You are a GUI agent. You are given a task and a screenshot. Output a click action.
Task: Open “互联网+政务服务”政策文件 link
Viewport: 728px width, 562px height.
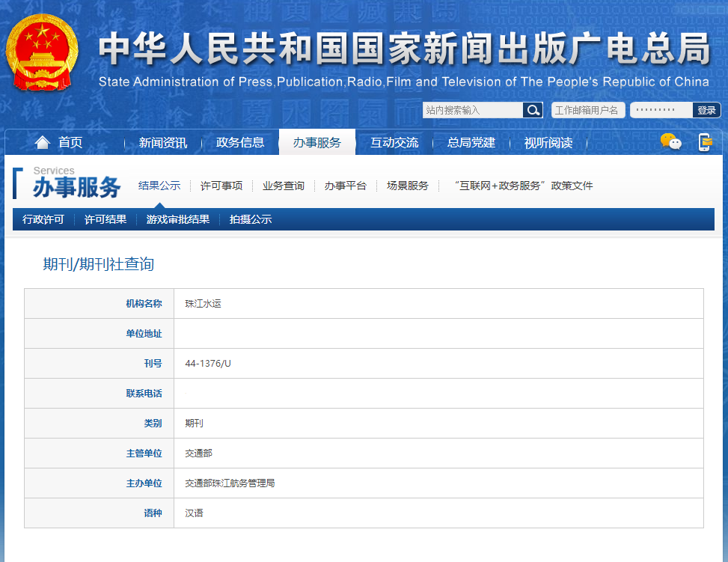[x=524, y=186]
